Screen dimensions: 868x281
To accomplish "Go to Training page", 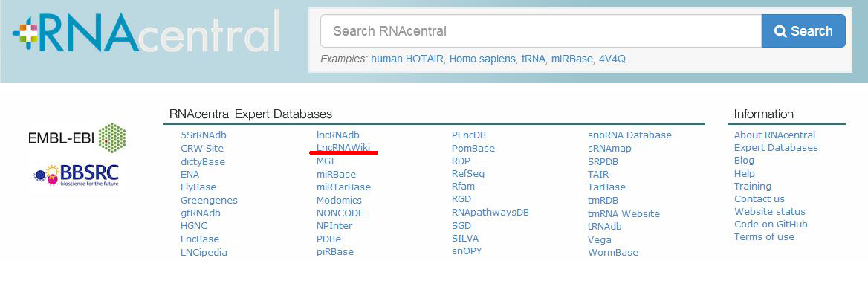I will click(x=752, y=187).
